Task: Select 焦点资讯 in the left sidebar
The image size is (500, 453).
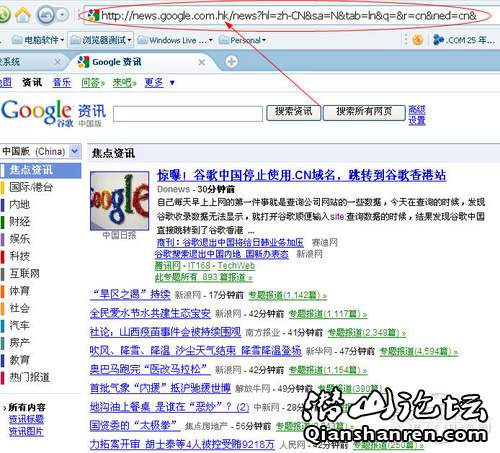Action: point(41,170)
